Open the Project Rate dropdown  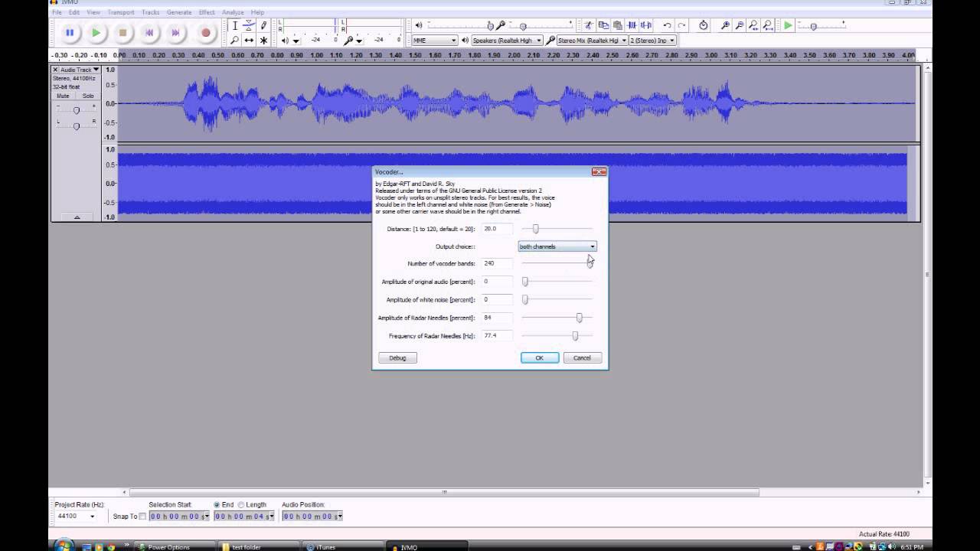[x=76, y=516]
